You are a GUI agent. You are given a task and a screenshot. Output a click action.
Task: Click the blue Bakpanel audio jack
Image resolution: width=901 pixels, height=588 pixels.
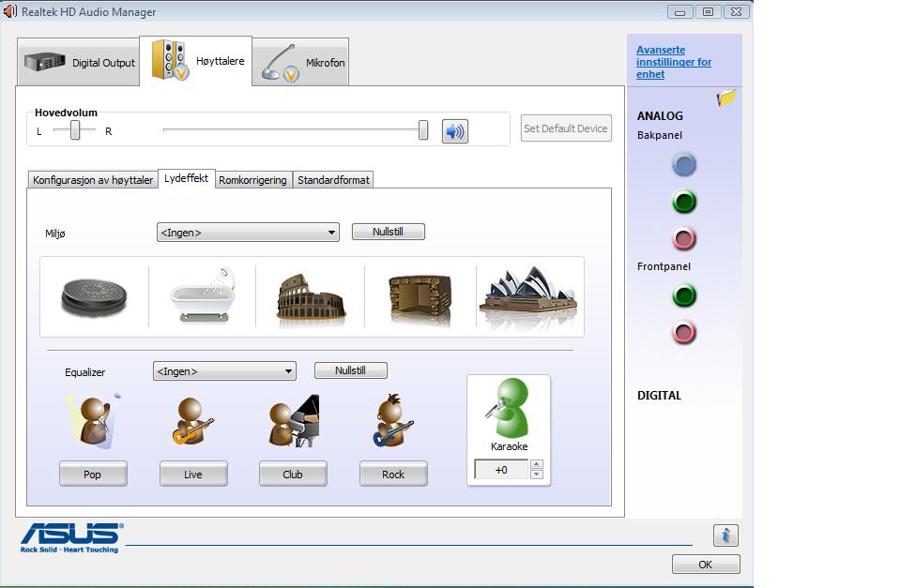tap(684, 165)
